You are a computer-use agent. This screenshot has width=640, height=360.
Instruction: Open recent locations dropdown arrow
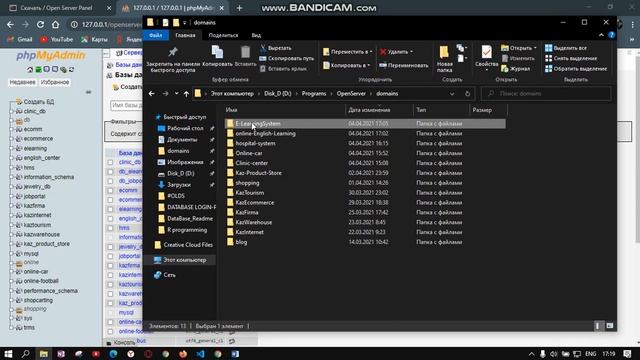(x=176, y=93)
